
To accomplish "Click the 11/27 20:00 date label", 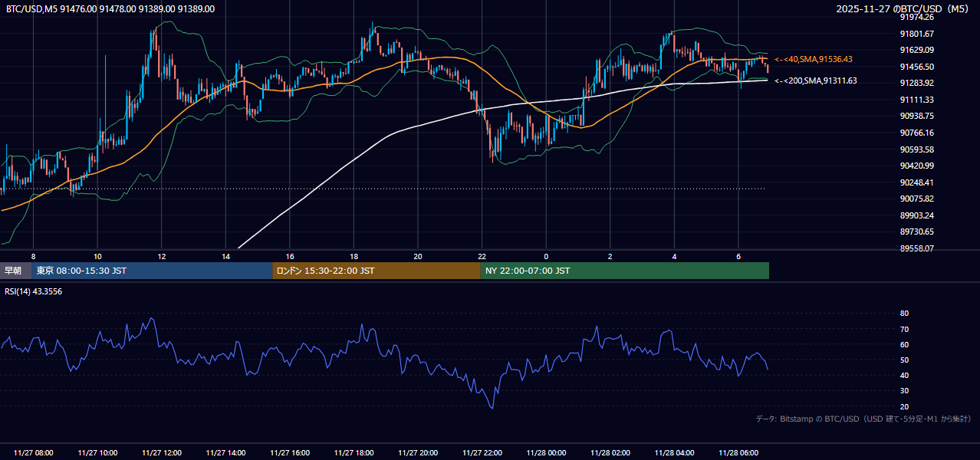I will click(x=418, y=453).
